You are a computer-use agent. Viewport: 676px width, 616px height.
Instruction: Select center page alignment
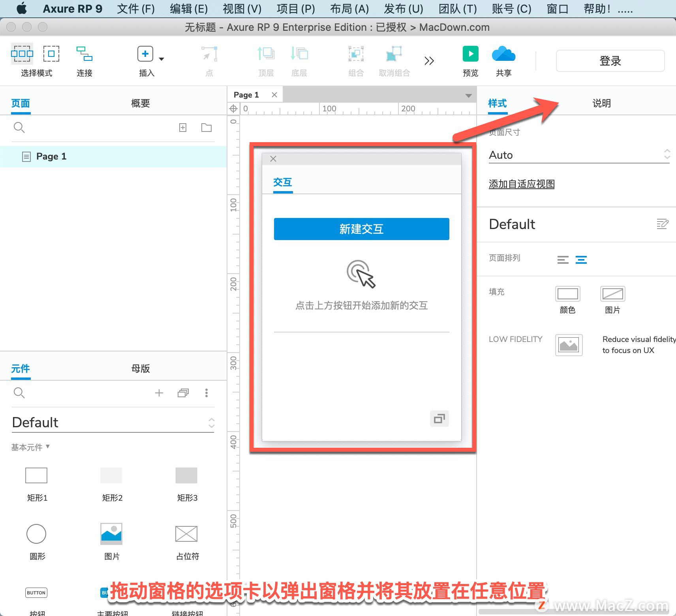pos(581,260)
